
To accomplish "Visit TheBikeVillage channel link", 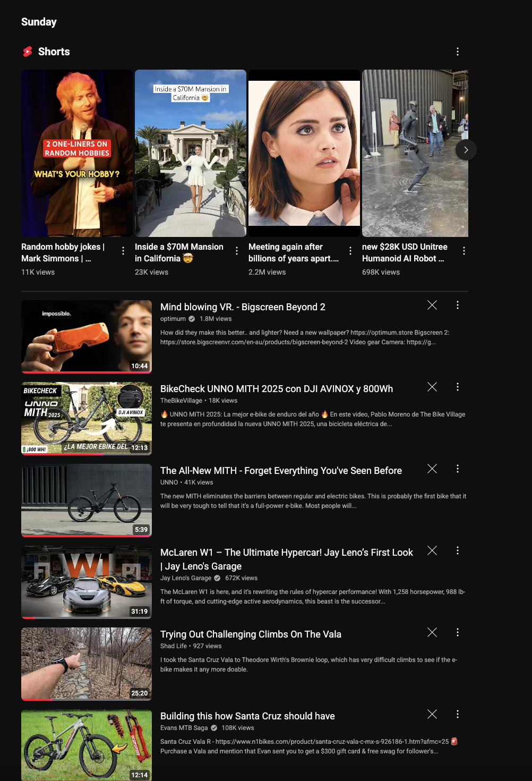I will click(x=181, y=401).
